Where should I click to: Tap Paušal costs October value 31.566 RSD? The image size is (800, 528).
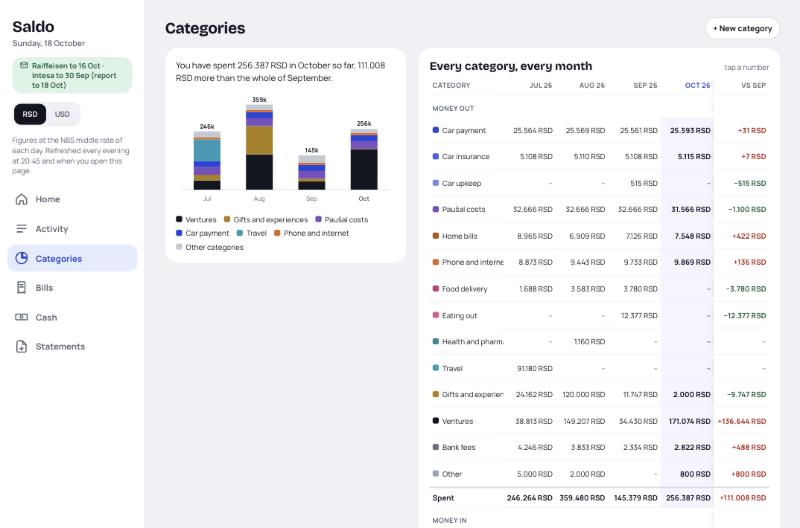point(691,209)
